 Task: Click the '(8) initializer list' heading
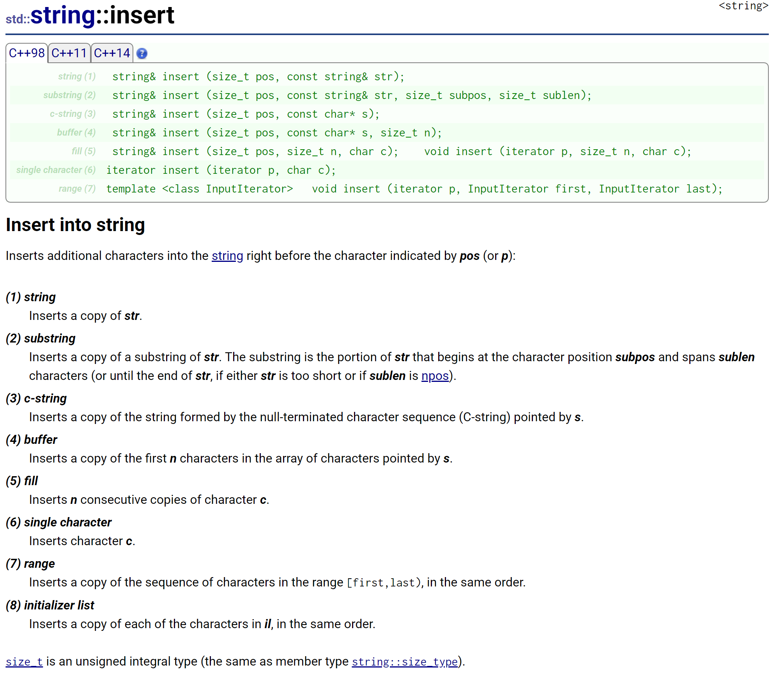pyautogui.click(x=50, y=605)
